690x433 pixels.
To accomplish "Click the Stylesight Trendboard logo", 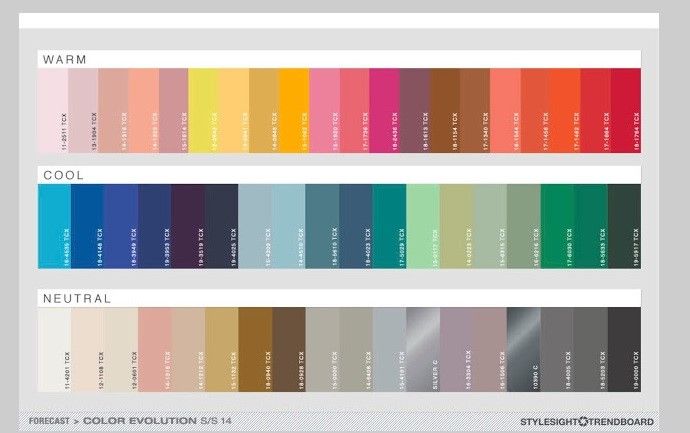I will tap(587, 422).
